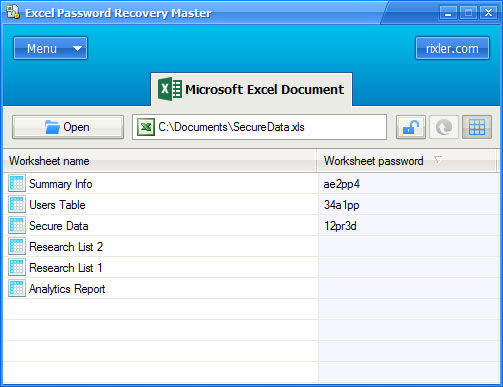Viewport: 503px width, 387px height.
Task: Click the password 12pr3d cell
Action: click(408, 226)
